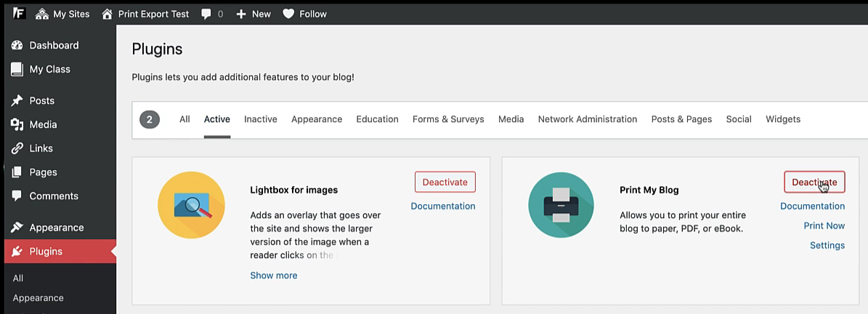Click the Appearance paintbrush icon
The image size is (868, 314).
click(17, 228)
